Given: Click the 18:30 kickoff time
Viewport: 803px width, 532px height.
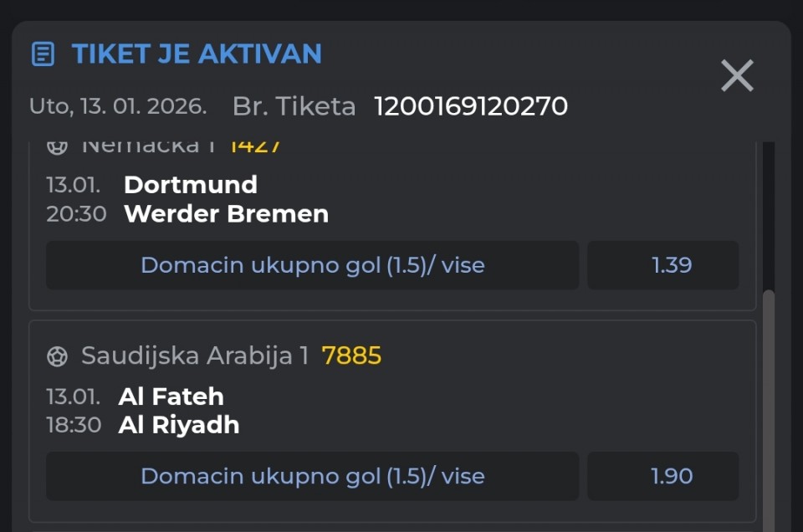Looking at the screenshot, I should (x=74, y=425).
